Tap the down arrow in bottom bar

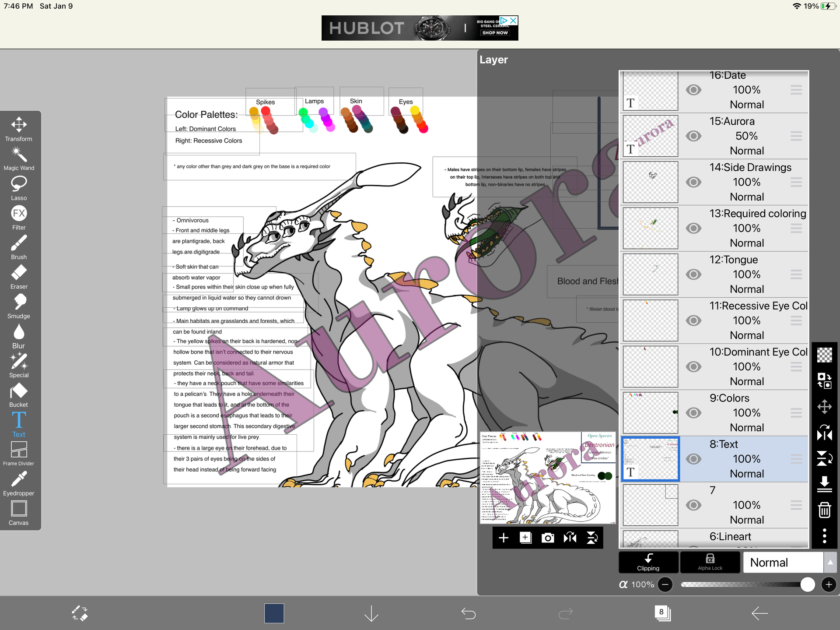[371, 613]
